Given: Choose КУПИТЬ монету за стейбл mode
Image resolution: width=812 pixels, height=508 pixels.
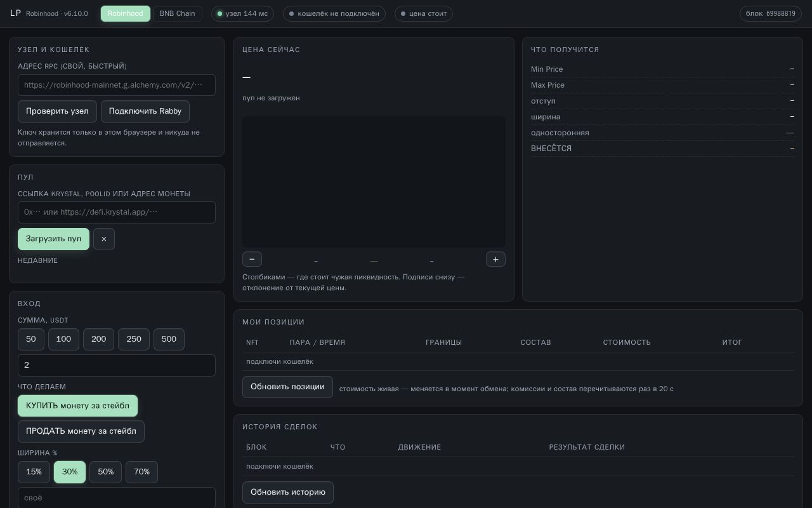Looking at the screenshot, I should [x=77, y=406].
